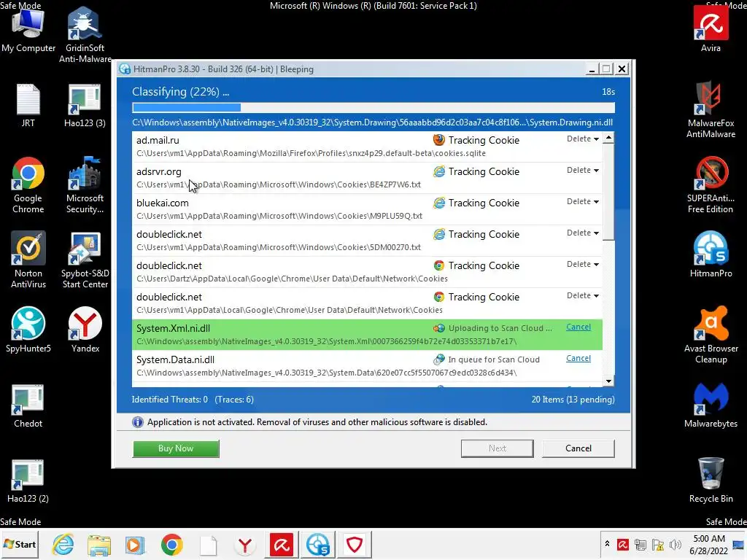The image size is (747, 560).
Task: Click the Classifying progress bar
Action: [373, 108]
